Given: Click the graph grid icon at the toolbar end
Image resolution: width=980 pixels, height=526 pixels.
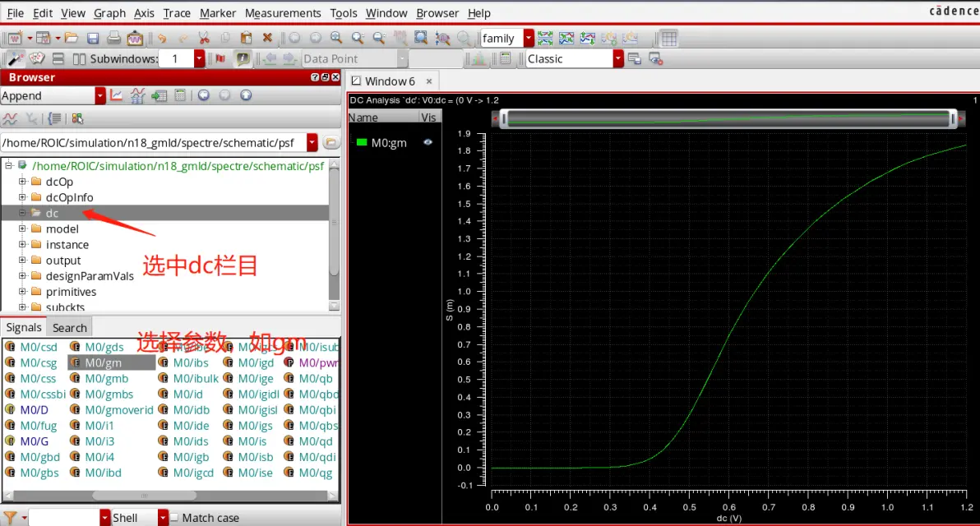Looking at the screenshot, I should (668, 38).
